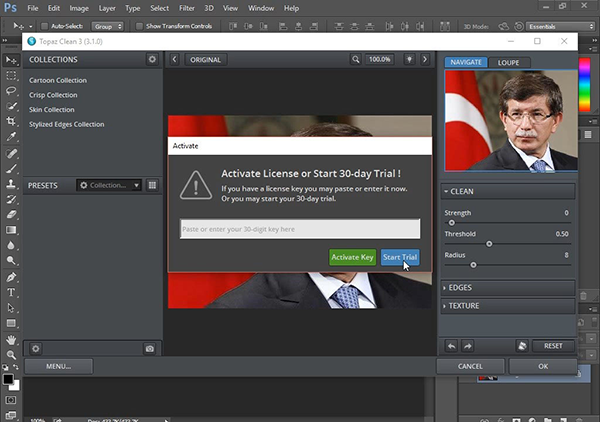This screenshot has width=600, height=422.
Task: Click the lightbulb icon in preview toolbar
Action: tap(409, 60)
